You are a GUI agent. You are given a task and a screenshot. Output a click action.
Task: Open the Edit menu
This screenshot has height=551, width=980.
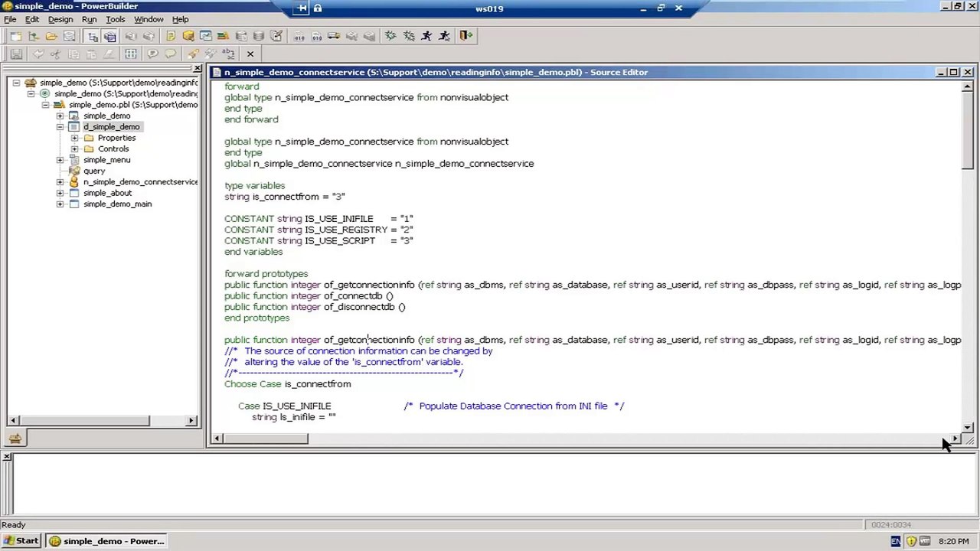(x=31, y=19)
